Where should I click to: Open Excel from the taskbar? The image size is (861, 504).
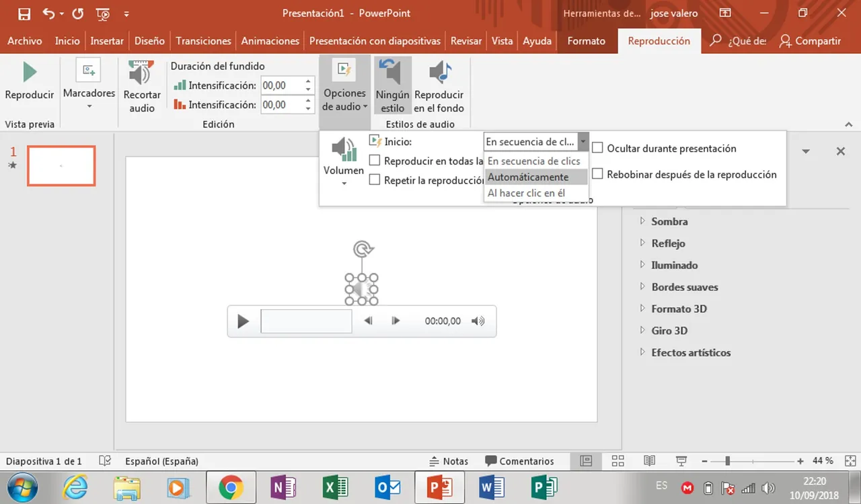pos(334,487)
